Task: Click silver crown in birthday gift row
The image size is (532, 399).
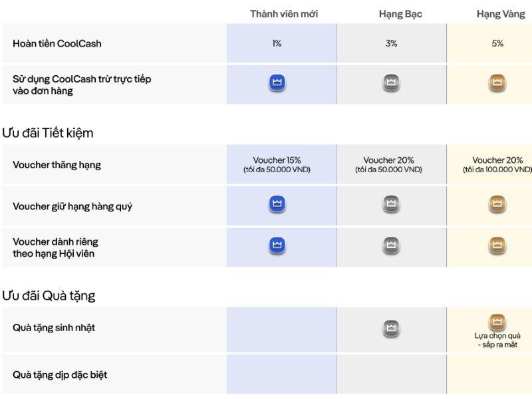Action: pos(391,328)
